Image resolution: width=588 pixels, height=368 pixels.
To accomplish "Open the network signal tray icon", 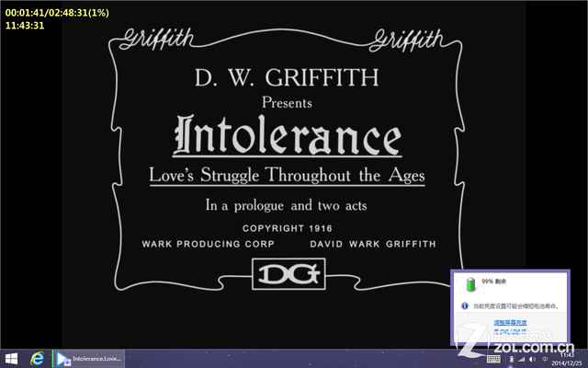I will [x=521, y=360].
